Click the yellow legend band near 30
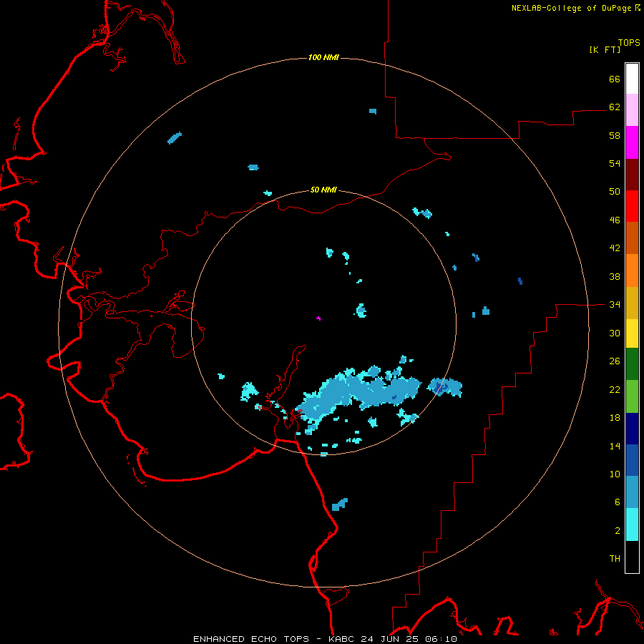644x644 pixels. click(x=632, y=333)
